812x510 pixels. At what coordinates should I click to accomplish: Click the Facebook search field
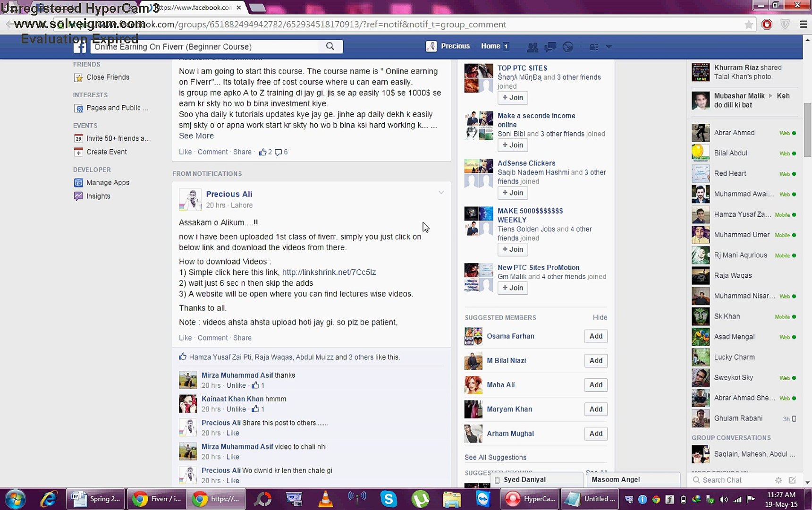205,46
